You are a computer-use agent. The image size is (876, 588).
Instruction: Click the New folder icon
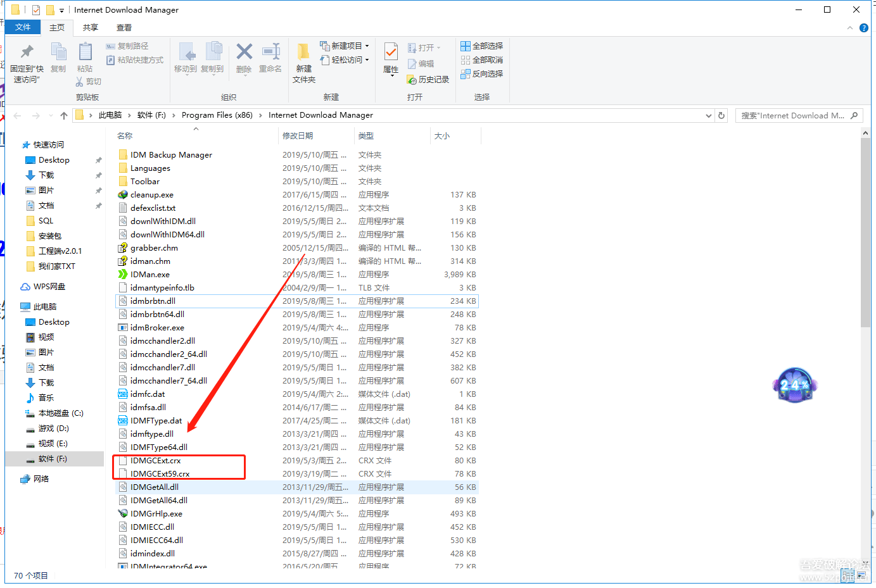(303, 52)
